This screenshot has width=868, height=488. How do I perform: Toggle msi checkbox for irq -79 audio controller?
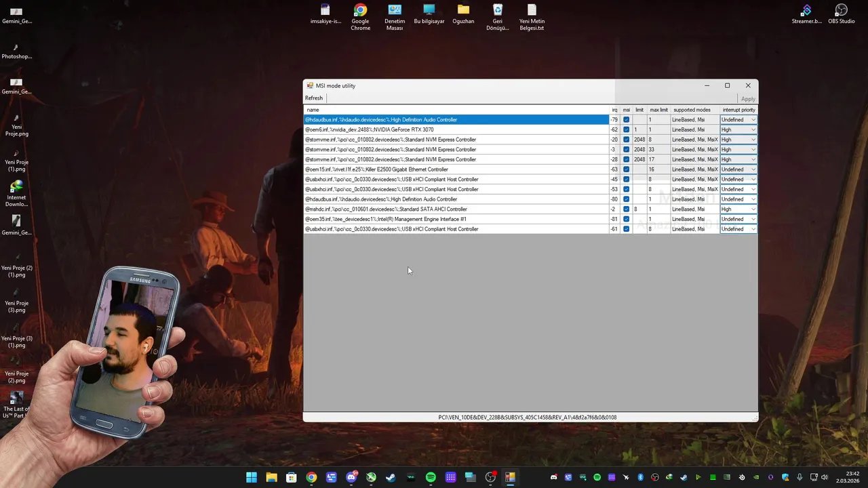tap(626, 120)
